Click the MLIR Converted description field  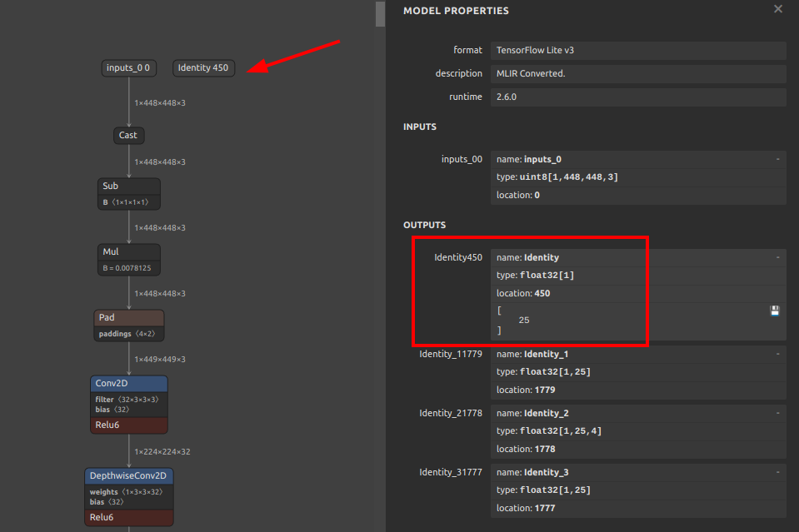pos(638,73)
